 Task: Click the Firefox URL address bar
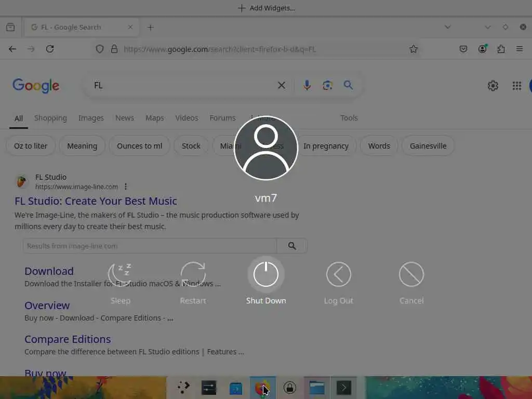coord(258,49)
